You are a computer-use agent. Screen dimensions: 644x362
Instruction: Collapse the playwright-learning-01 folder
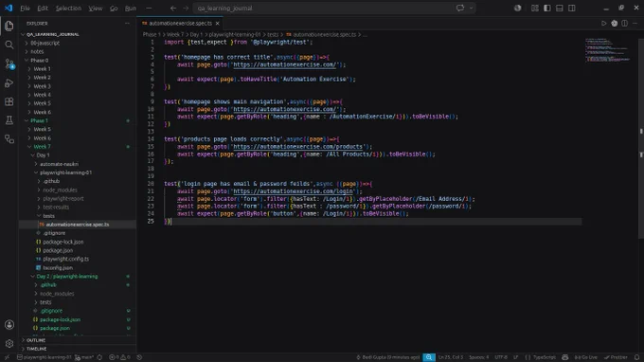(x=78, y=172)
